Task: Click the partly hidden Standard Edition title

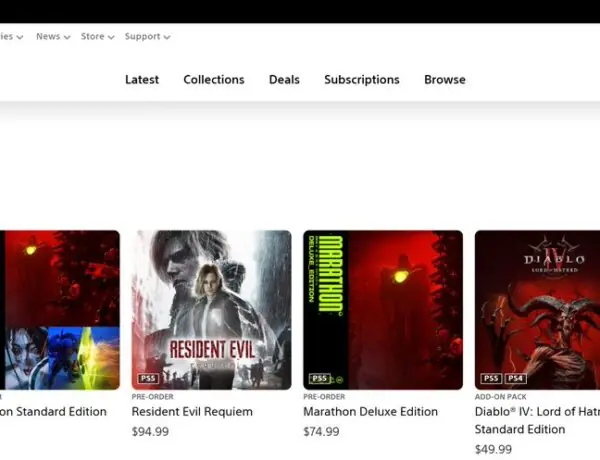Action: 54,412
